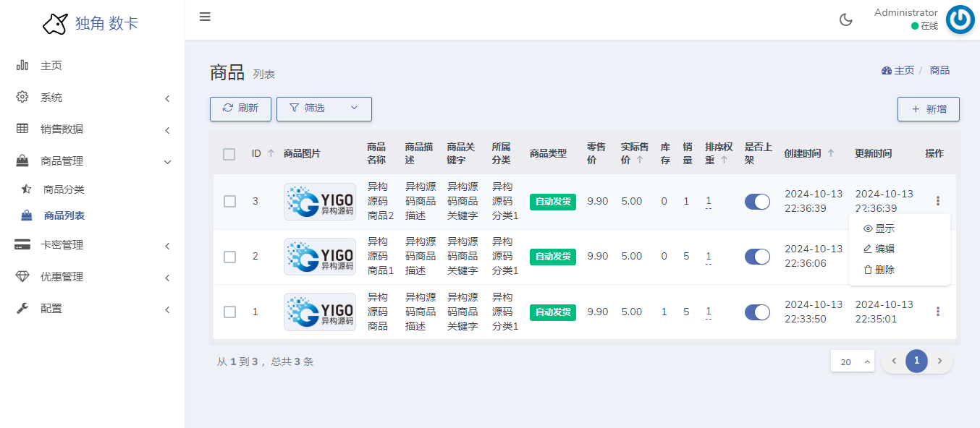Turn off the 是否上架 switch for product ID 3
Screen dimensions: 980x428
pyautogui.click(x=757, y=202)
